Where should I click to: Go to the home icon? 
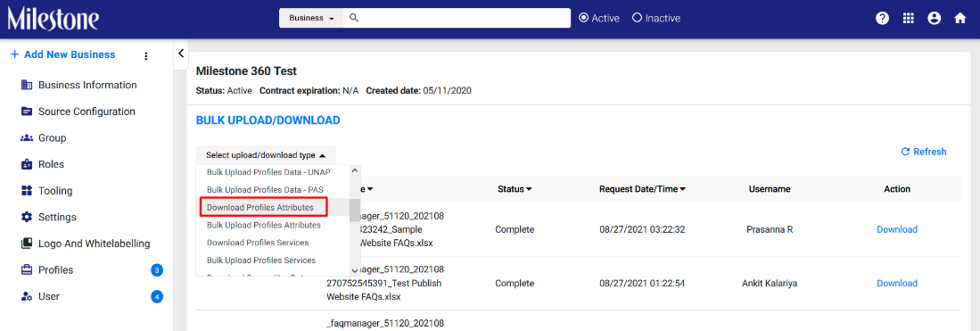[960, 18]
